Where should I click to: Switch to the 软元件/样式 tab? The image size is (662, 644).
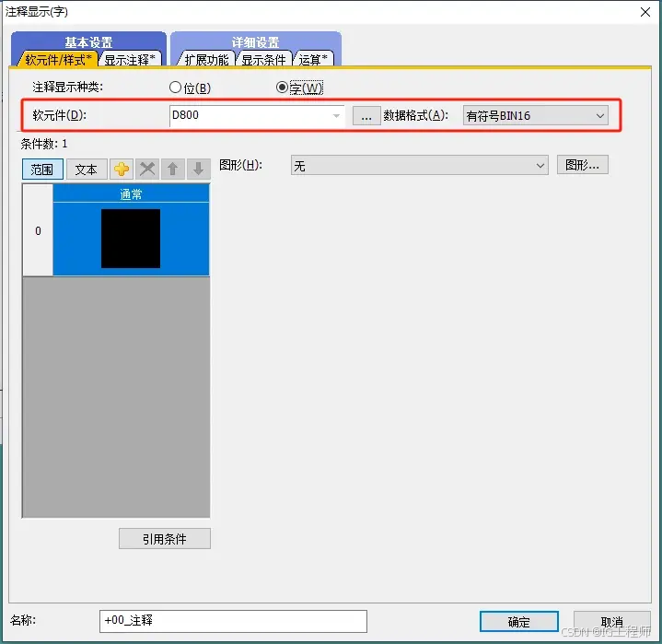[58, 60]
